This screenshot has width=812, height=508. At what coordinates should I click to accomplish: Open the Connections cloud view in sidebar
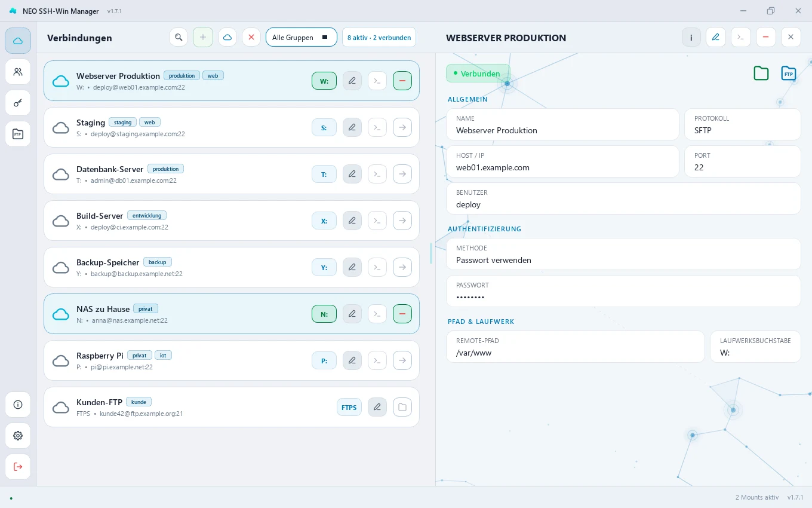[18, 41]
